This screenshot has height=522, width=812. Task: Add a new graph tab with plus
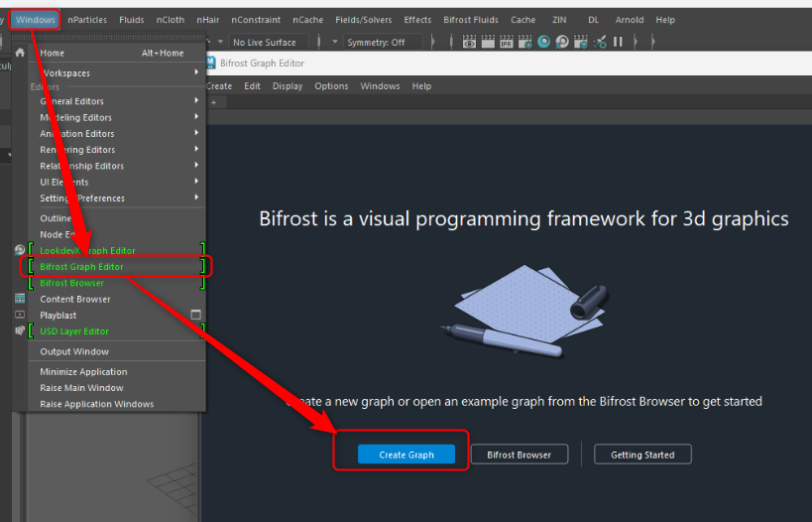click(x=213, y=102)
